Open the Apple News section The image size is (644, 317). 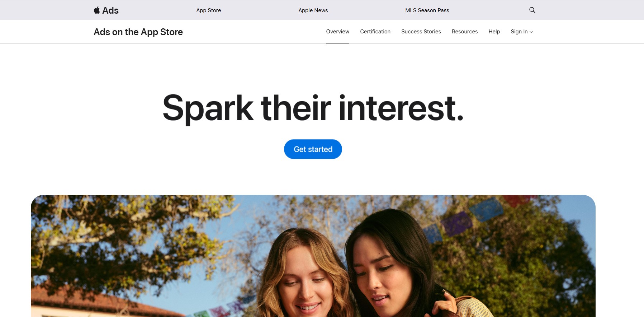click(x=313, y=10)
